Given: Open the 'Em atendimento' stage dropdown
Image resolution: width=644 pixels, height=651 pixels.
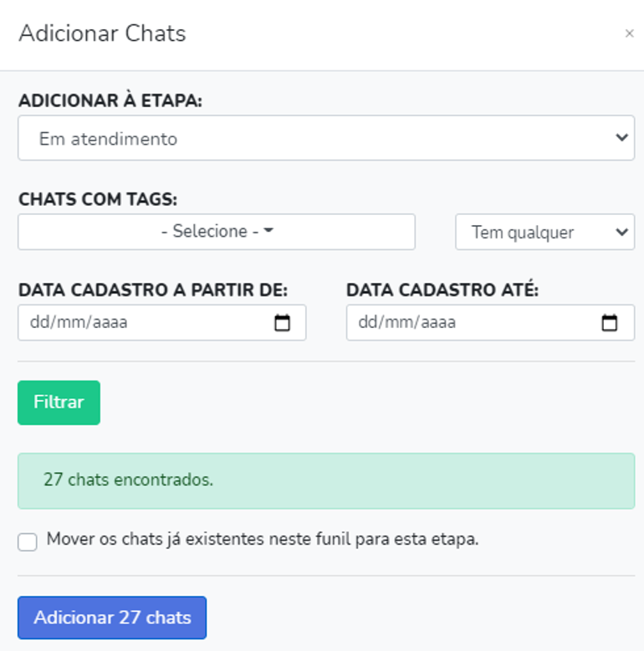Looking at the screenshot, I should point(326,138).
